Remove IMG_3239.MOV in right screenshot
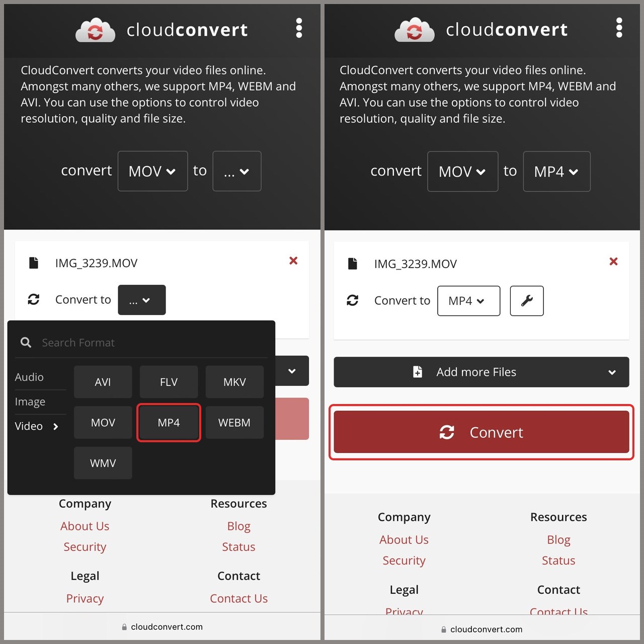Image resolution: width=644 pixels, height=644 pixels. pos(613,261)
